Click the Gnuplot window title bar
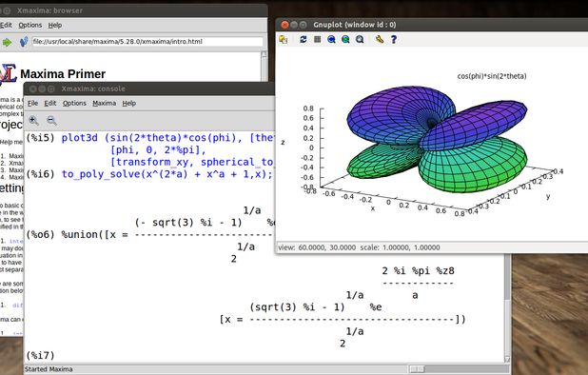Image resolution: width=588 pixels, height=375 pixels. 432,25
